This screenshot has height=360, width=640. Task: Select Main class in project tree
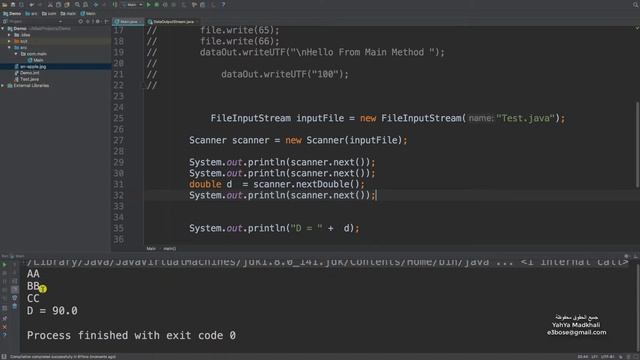[x=36, y=60]
